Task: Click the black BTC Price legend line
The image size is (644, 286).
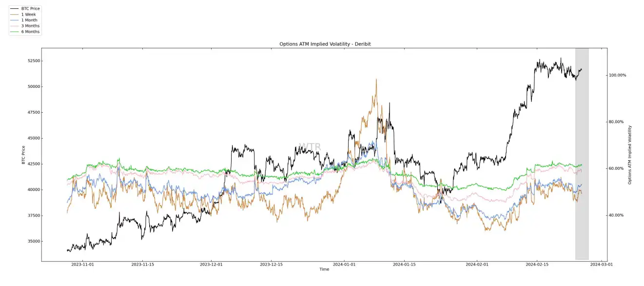Action: click(x=15, y=9)
